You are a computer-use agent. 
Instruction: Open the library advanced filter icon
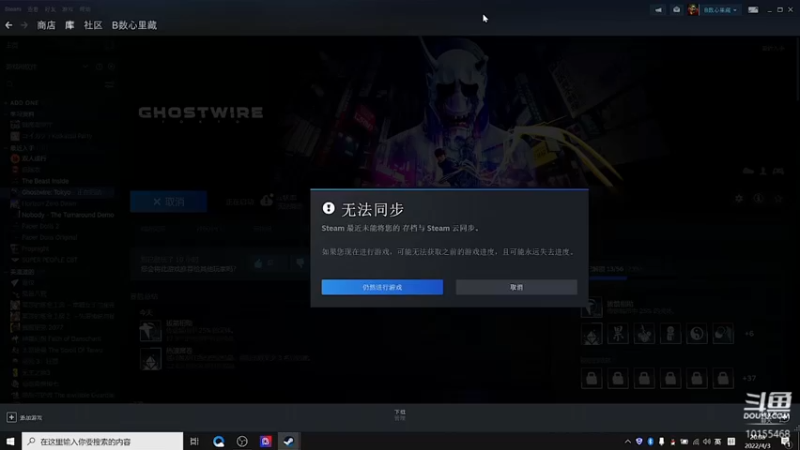click(x=109, y=84)
